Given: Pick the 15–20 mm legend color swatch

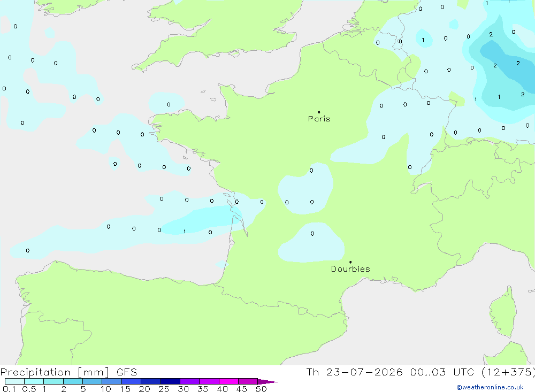Looking at the screenshot, I should pos(131,381).
